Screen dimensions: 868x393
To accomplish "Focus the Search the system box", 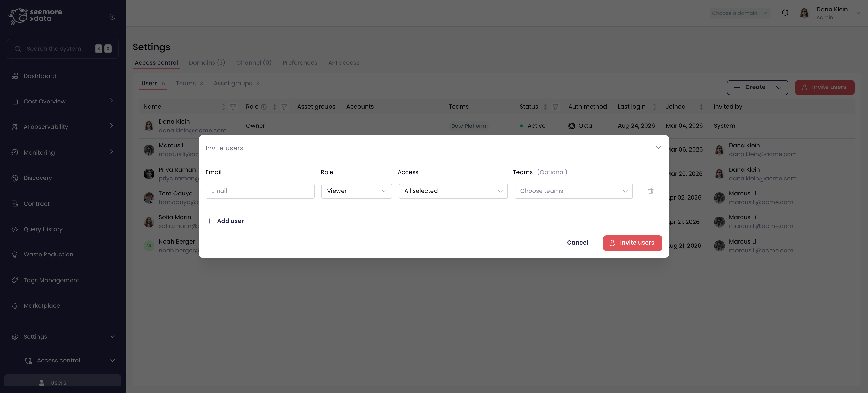I will tap(63, 49).
